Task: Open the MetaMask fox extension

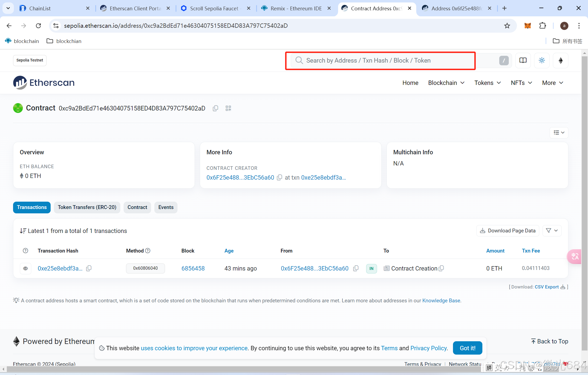Action: tap(528, 26)
